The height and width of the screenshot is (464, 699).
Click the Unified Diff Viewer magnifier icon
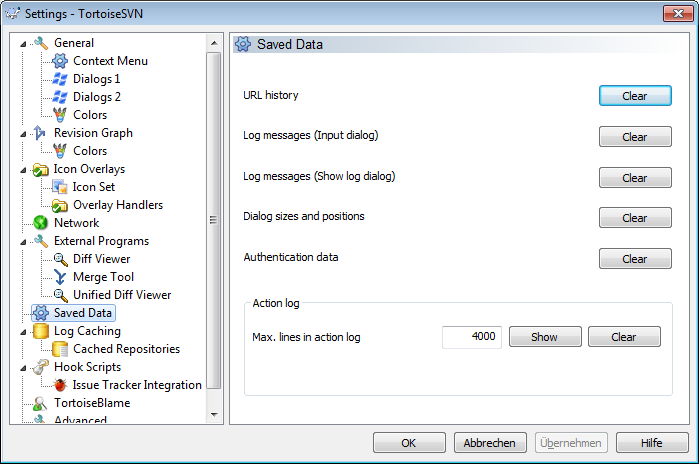(x=60, y=295)
